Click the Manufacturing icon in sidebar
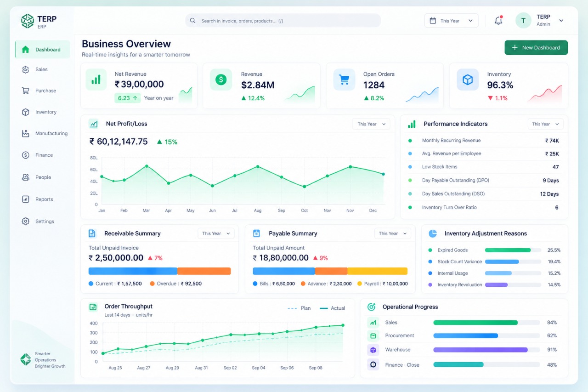Viewport: 588px width, 392px height. click(x=26, y=134)
